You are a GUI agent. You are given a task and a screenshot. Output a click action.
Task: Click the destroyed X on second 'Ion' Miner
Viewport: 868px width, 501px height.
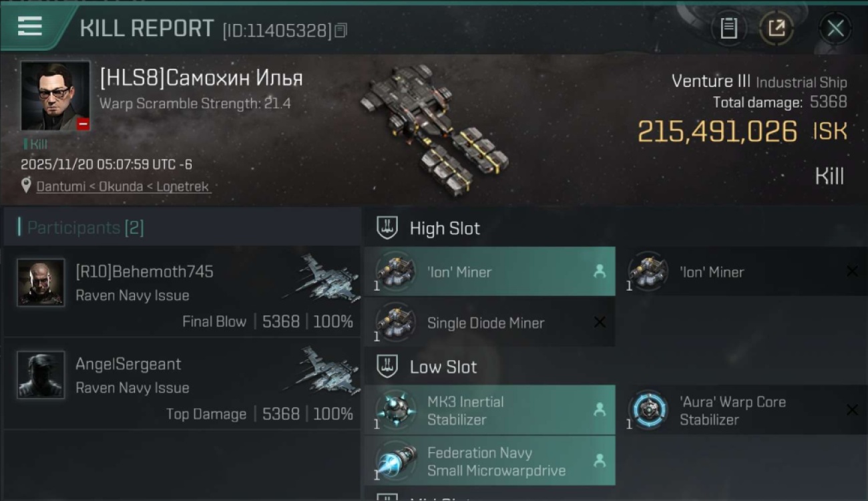click(x=852, y=271)
